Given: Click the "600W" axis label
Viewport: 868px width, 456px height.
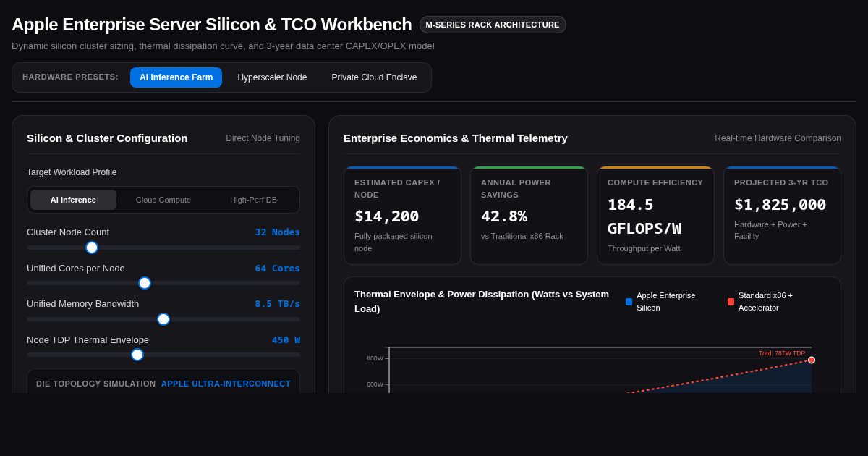Looking at the screenshot, I should [375, 384].
